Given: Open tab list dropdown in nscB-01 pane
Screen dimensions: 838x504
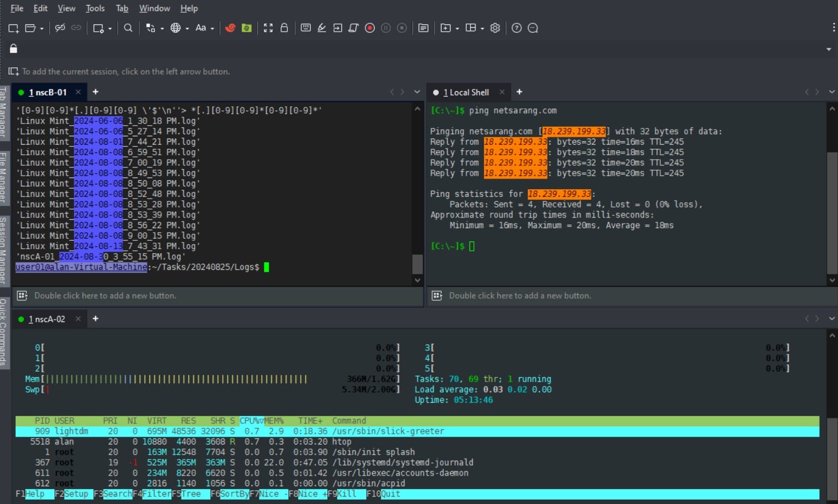Looking at the screenshot, I should [x=417, y=92].
